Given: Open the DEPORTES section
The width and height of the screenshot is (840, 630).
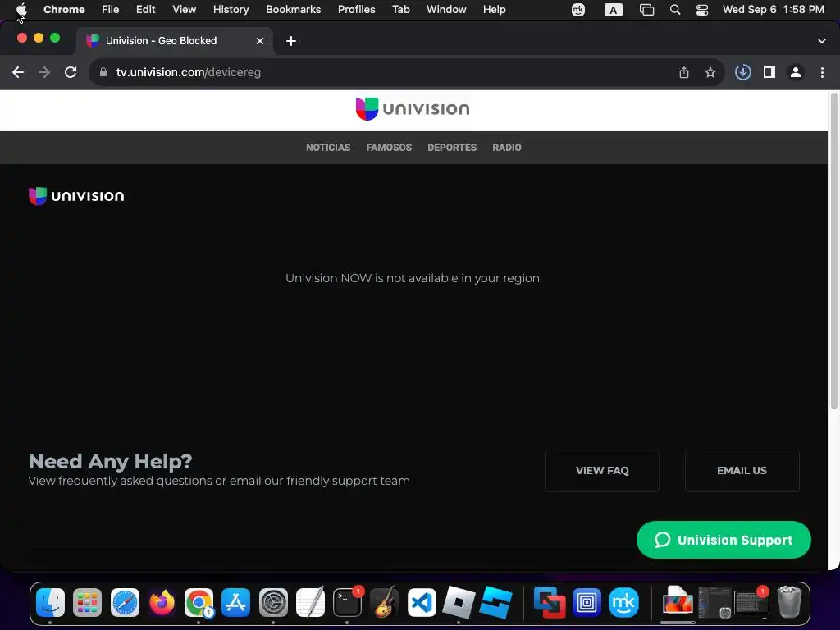Looking at the screenshot, I should click(x=452, y=148).
